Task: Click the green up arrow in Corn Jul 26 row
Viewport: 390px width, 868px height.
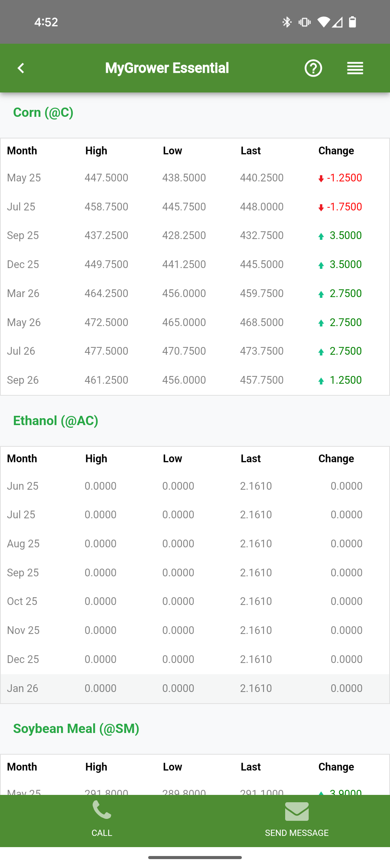Action: (x=321, y=352)
